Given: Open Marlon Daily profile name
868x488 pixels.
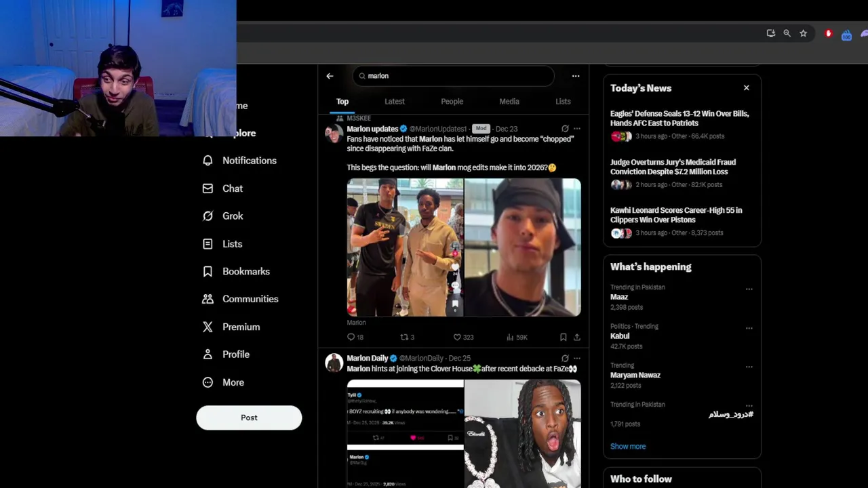Looking at the screenshot, I should point(368,358).
